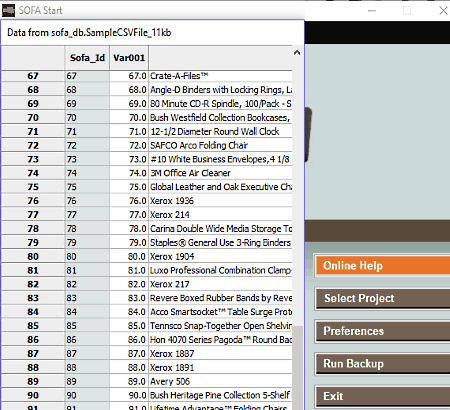The height and width of the screenshot is (410, 450).
Task: Click cell '#10 White Business Envelopes'
Action: (220, 159)
